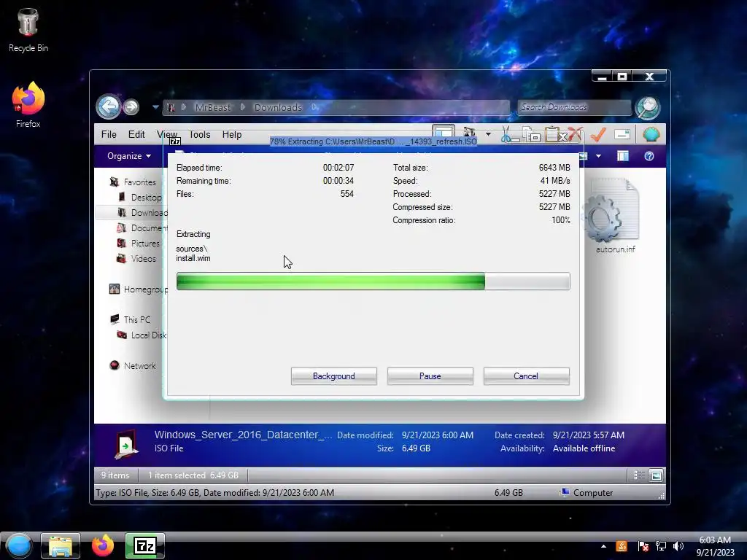Image resolution: width=747 pixels, height=560 pixels.
Task: Click the scissors Cut toolbar icon
Action: coord(508,135)
